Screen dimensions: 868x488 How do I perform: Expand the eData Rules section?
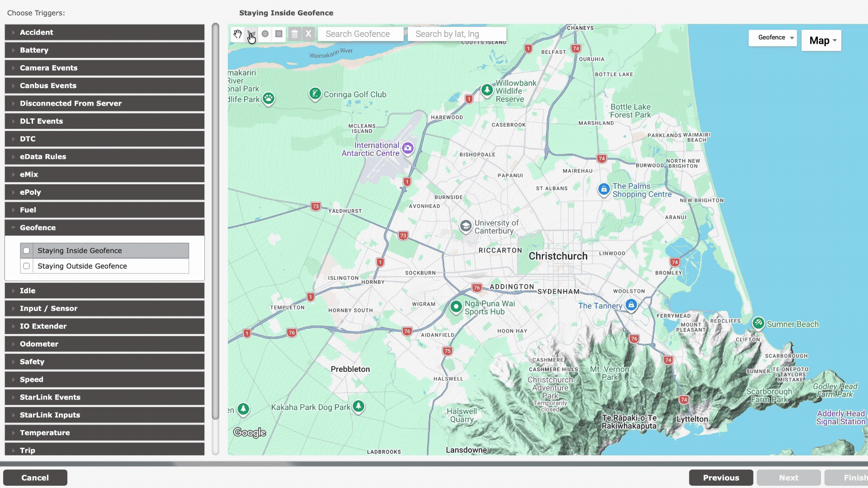point(104,157)
